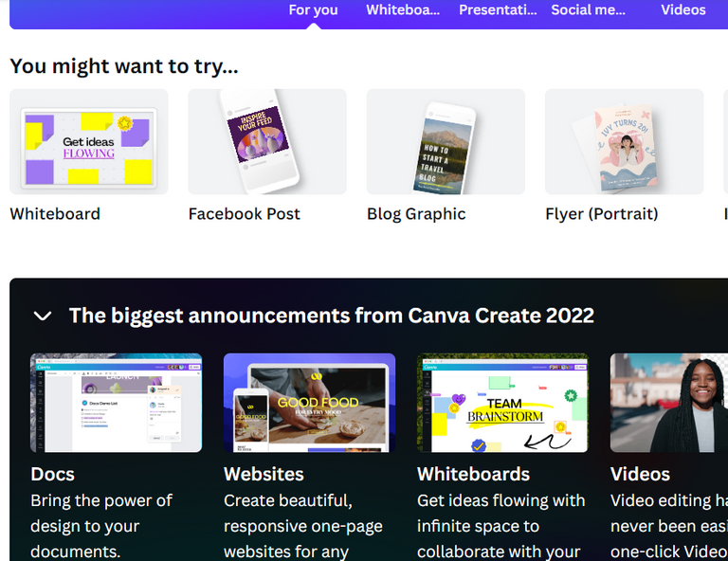Click 'Get ideas flowing with infinite space' description
728x561 pixels.
pos(500,526)
